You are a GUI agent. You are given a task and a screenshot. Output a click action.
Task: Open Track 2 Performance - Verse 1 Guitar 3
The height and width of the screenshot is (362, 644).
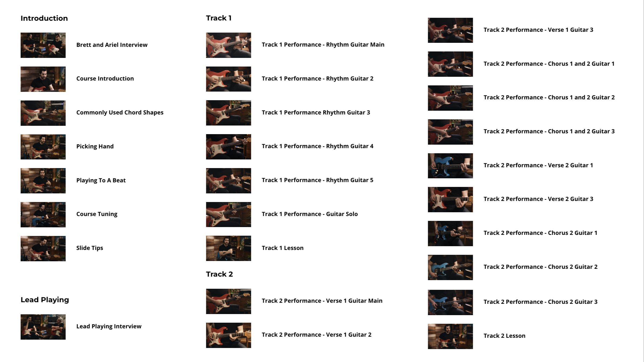click(538, 30)
